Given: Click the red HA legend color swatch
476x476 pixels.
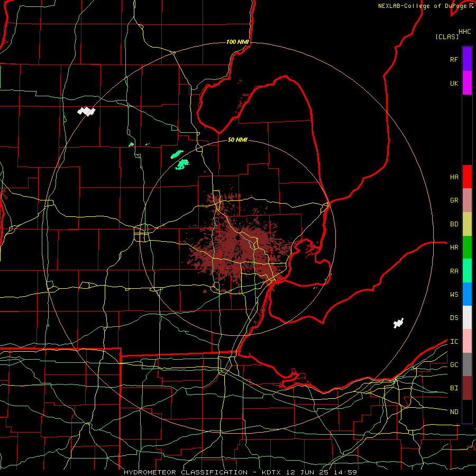Looking at the screenshot, I should [467, 177].
